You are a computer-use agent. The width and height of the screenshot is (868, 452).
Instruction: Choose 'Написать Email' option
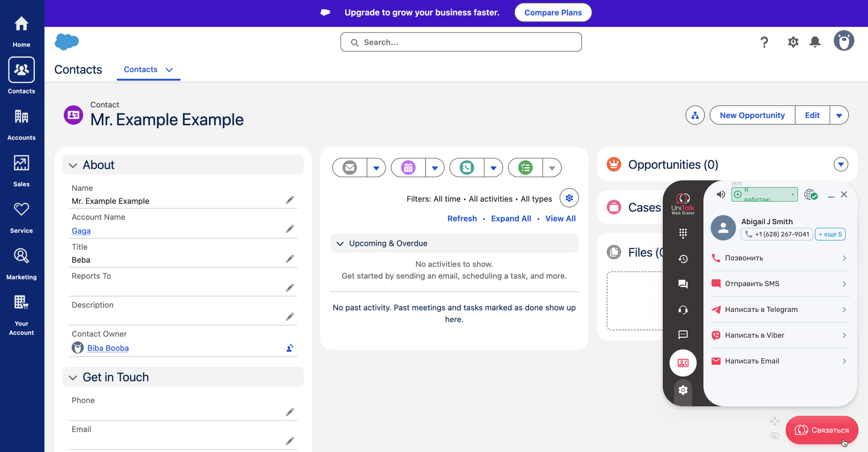780,361
